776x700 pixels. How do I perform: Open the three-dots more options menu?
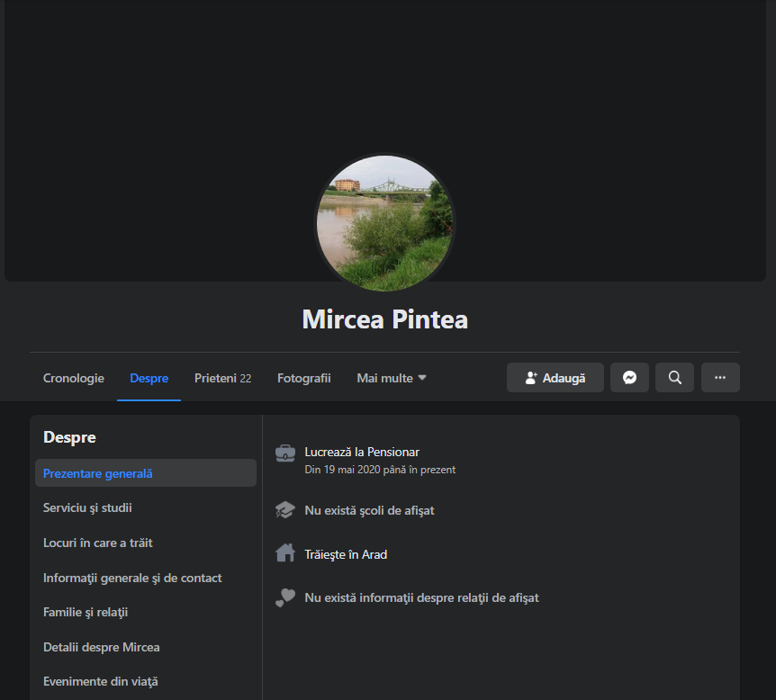pyautogui.click(x=720, y=378)
